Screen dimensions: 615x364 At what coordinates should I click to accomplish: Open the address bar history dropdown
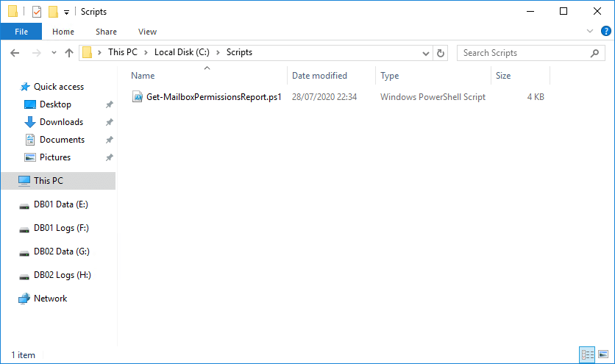425,53
